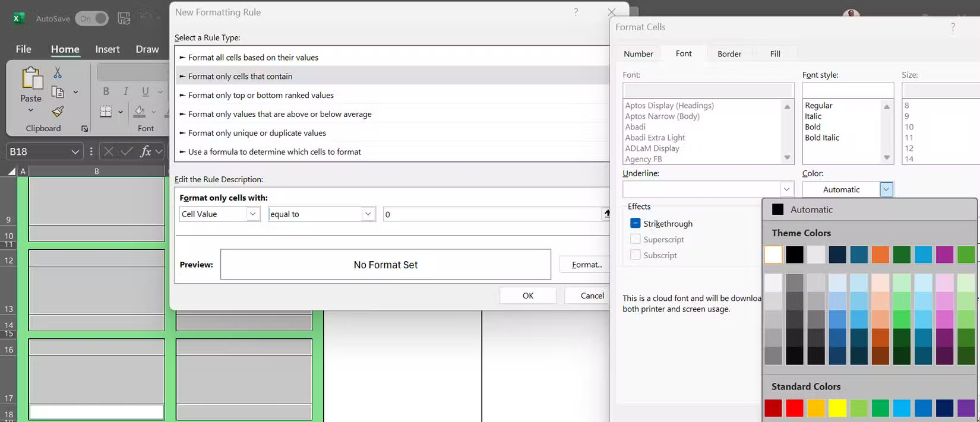Enable the Superscript checkbox
The height and width of the screenshot is (422, 980).
pyautogui.click(x=636, y=239)
